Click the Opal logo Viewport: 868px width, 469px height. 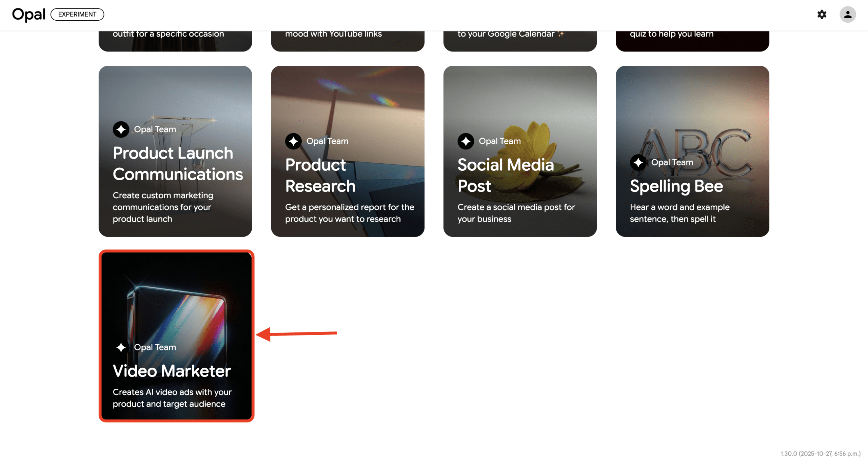click(29, 15)
